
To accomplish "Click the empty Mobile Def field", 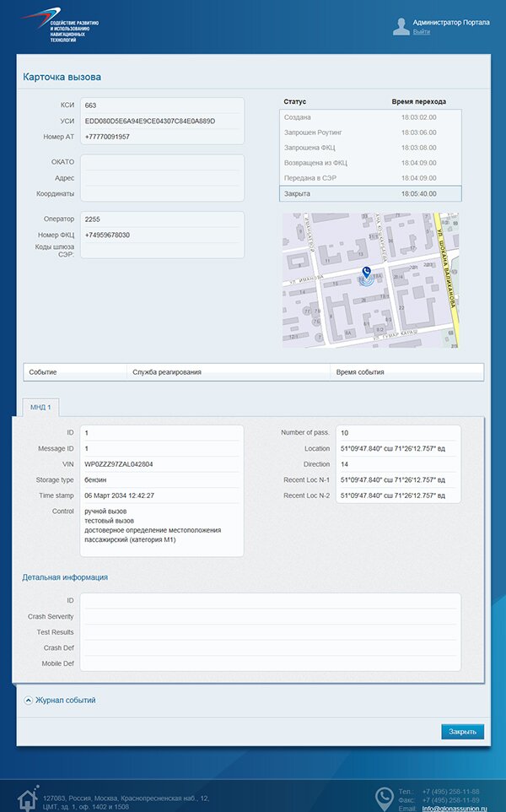I will point(270,663).
